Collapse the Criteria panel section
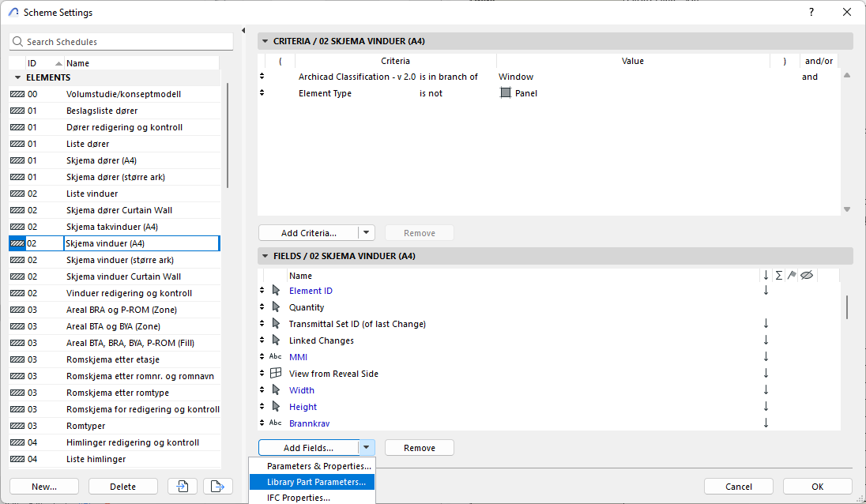The width and height of the screenshot is (866, 504). [x=265, y=41]
